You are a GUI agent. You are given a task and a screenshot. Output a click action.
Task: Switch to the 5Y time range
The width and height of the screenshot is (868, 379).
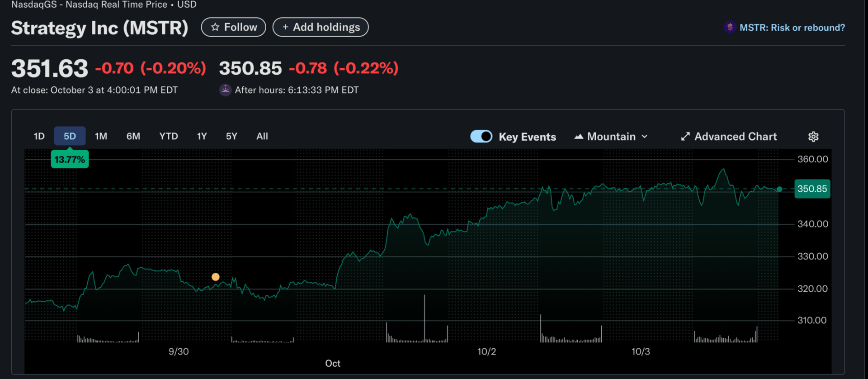(x=231, y=136)
